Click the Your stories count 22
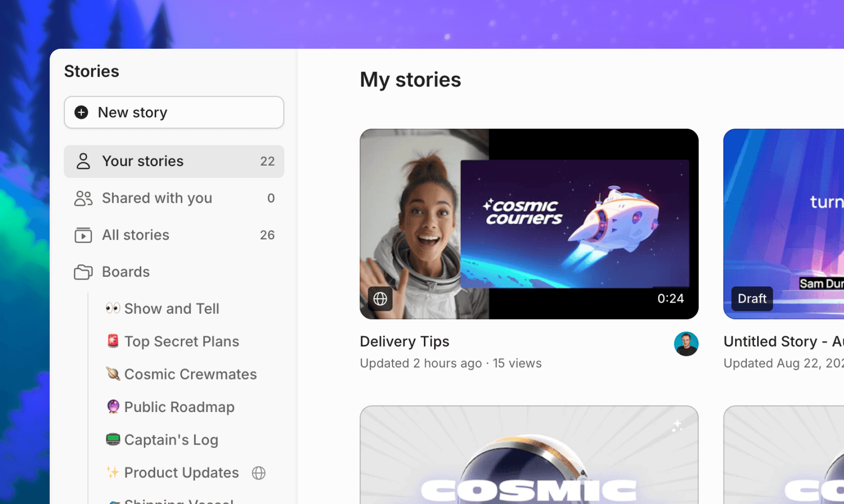This screenshot has width=844, height=504. click(x=267, y=161)
